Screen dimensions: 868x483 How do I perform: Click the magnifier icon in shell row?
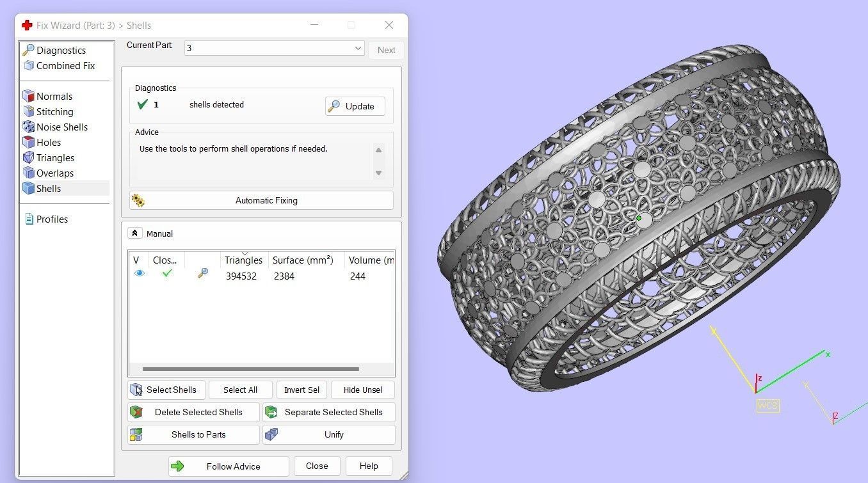coord(202,273)
